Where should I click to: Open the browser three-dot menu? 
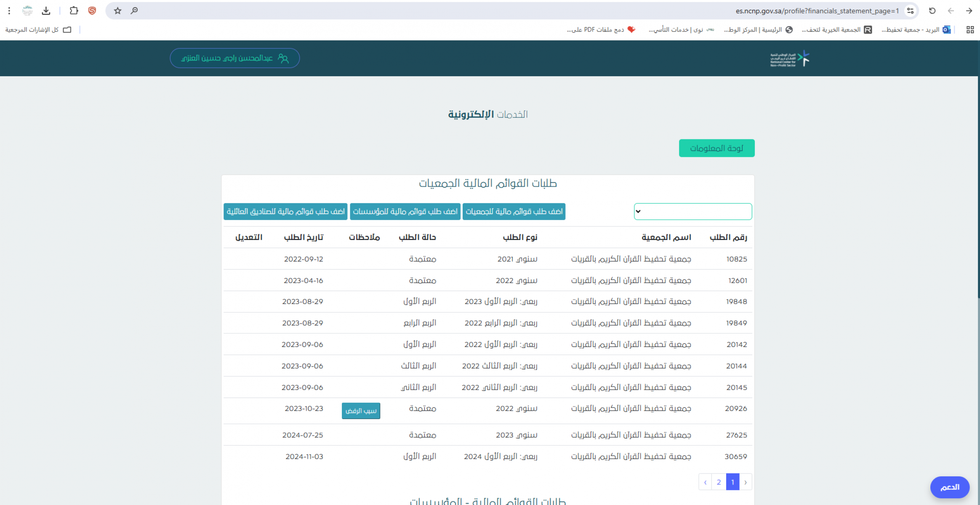[9, 11]
